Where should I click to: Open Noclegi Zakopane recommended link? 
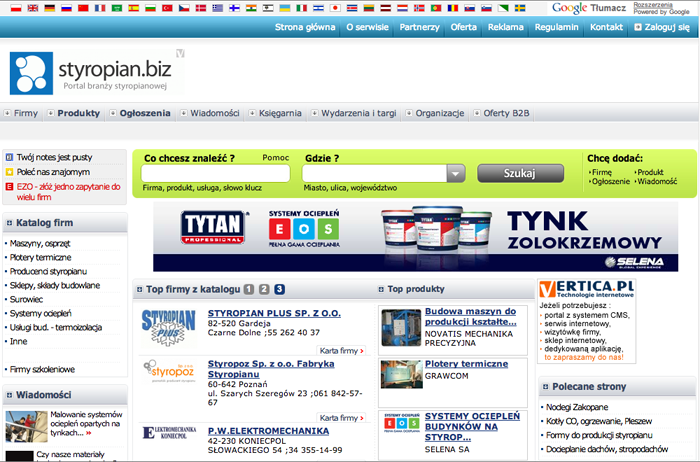[x=577, y=407]
